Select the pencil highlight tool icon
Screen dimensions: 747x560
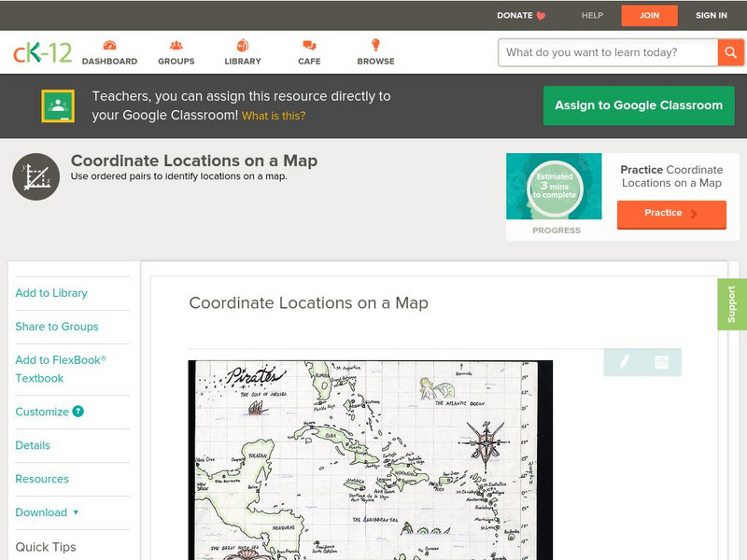pos(624,362)
